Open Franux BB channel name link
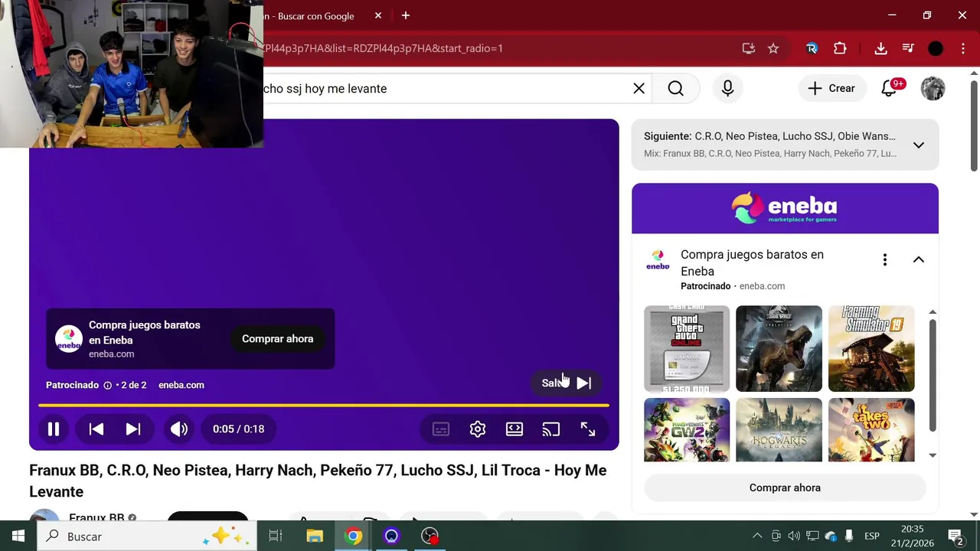The image size is (980, 551). click(x=96, y=518)
